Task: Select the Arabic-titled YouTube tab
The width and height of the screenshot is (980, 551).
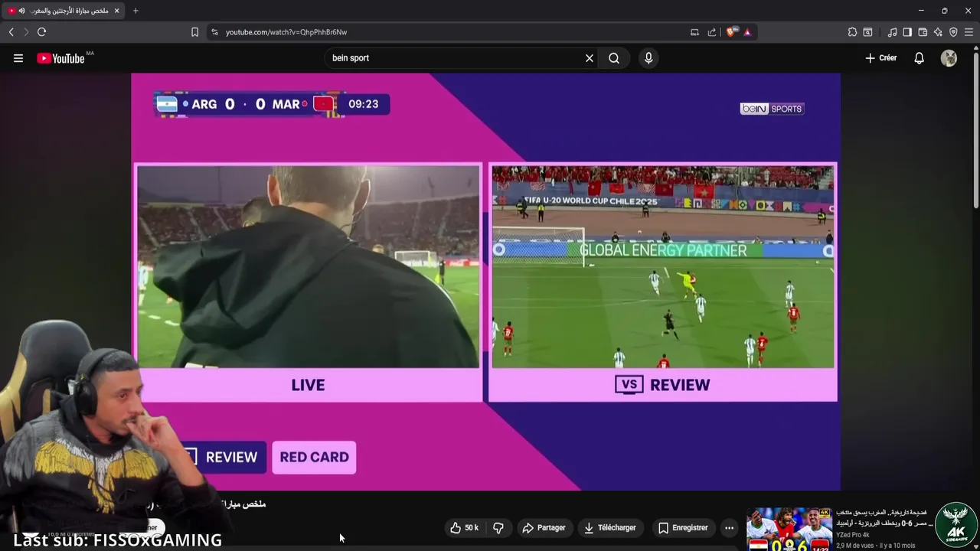Action: click(64, 11)
